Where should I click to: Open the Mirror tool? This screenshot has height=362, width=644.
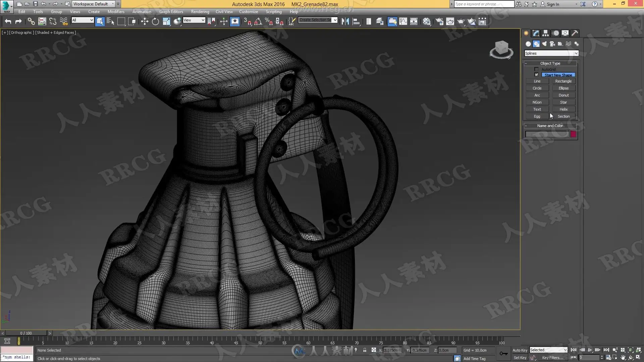click(x=345, y=22)
